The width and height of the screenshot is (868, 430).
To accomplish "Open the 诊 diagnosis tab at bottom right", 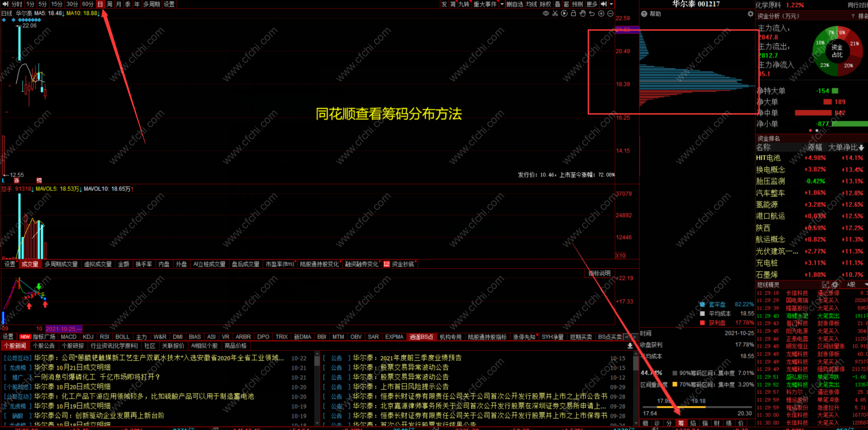I will (657, 423).
